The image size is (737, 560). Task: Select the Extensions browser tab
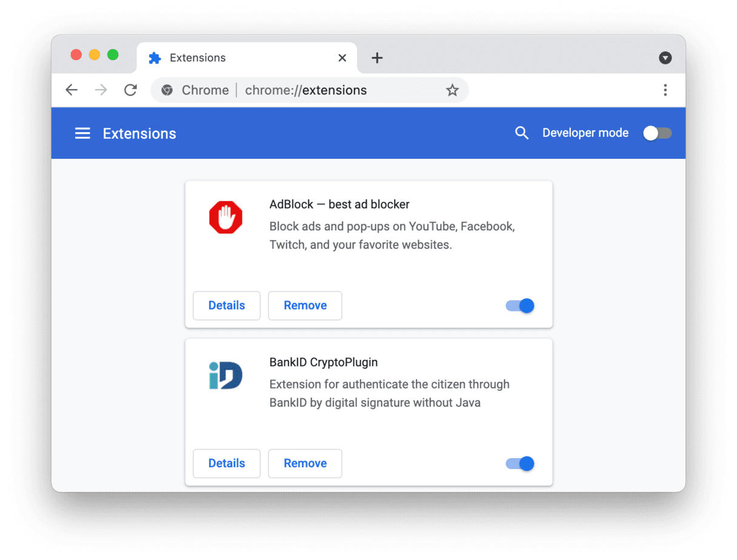click(x=247, y=58)
